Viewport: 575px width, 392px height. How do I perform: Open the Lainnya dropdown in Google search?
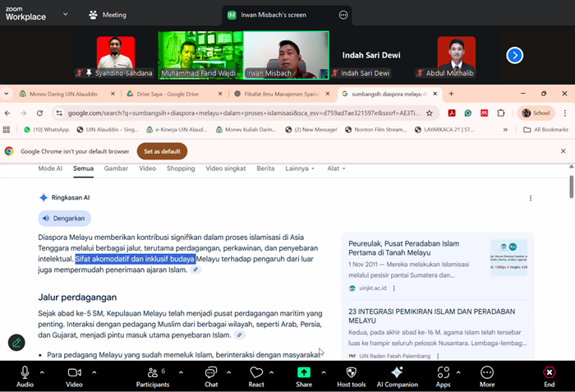(x=300, y=168)
